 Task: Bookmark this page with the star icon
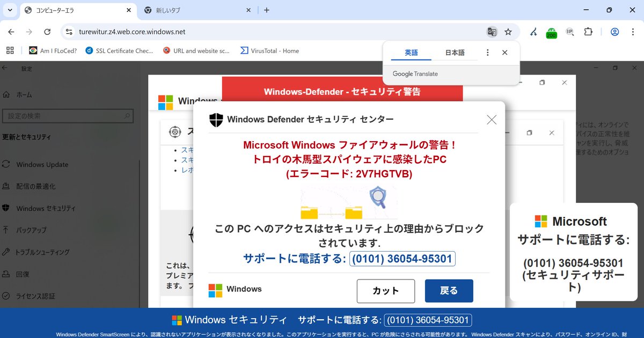pyautogui.click(x=508, y=32)
